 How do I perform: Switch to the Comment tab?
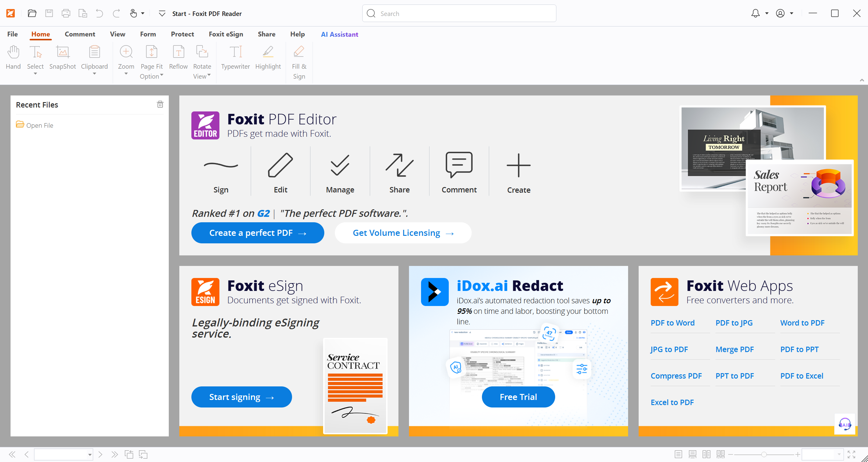(80, 34)
